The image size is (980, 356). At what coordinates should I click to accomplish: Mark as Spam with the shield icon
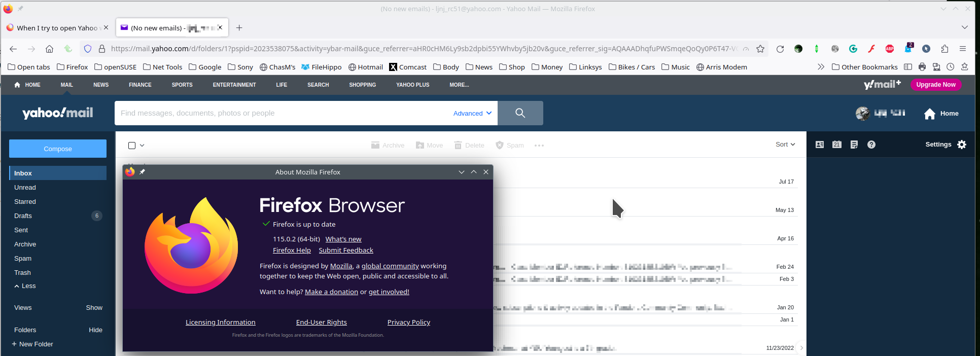[x=500, y=145]
